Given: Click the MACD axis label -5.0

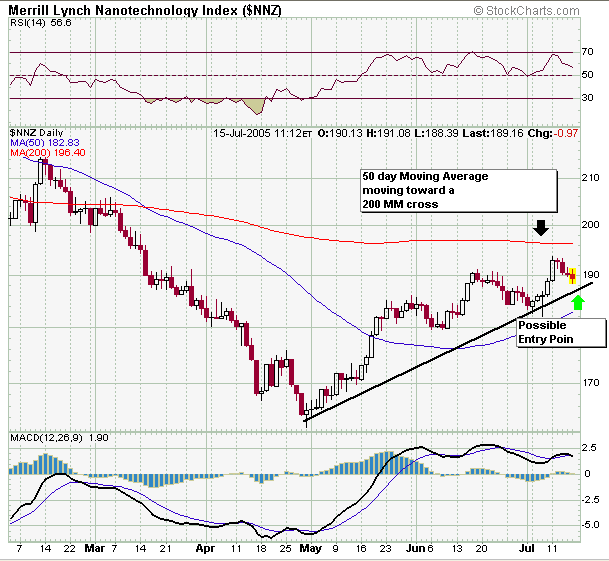Looking at the screenshot, I should (589, 525).
